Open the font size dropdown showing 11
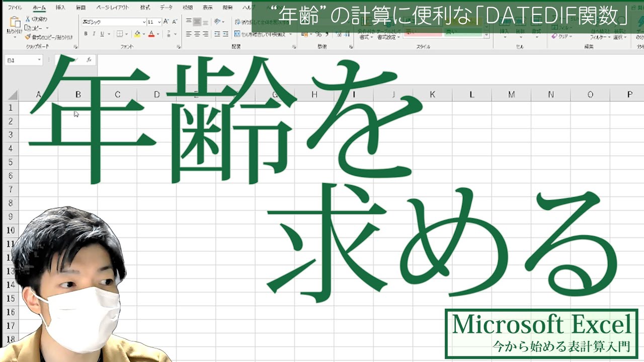The width and height of the screenshot is (644, 362). (159, 22)
